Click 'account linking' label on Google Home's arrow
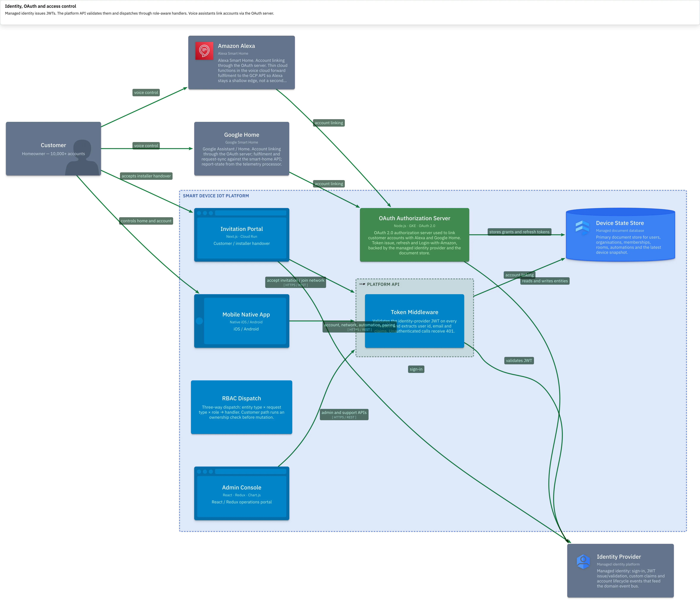 pos(329,184)
